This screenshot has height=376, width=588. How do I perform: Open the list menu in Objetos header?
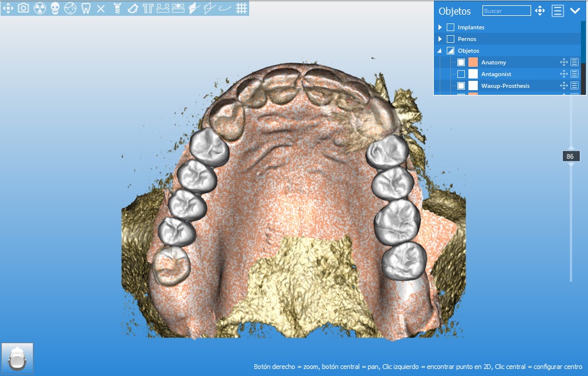[558, 11]
